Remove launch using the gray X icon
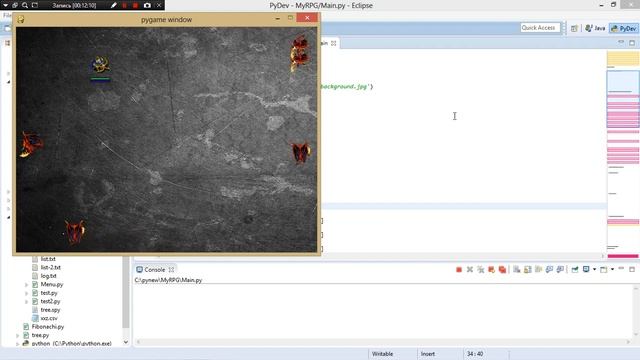The height and width of the screenshot is (360, 640). click(470, 269)
